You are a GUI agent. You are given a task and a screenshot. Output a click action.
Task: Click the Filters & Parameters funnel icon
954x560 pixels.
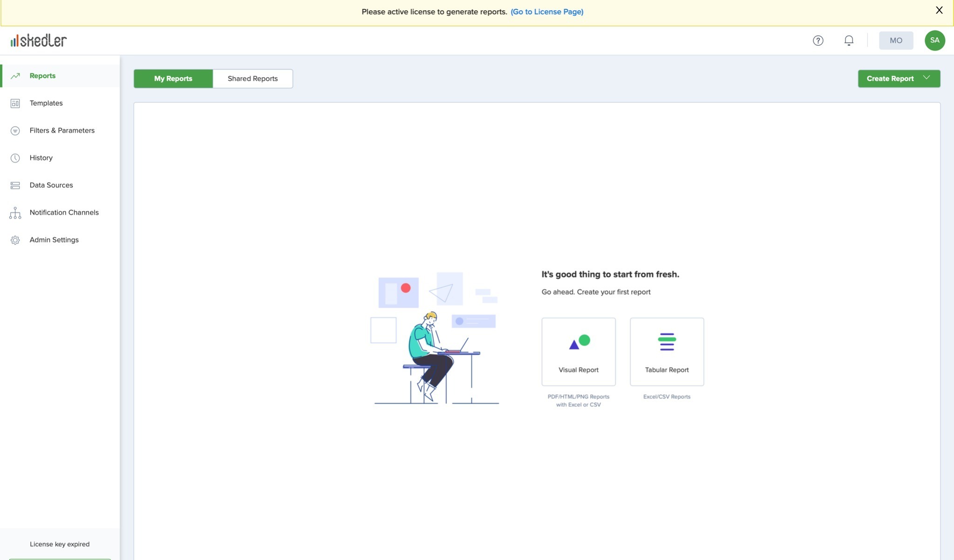tap(15, 131)
